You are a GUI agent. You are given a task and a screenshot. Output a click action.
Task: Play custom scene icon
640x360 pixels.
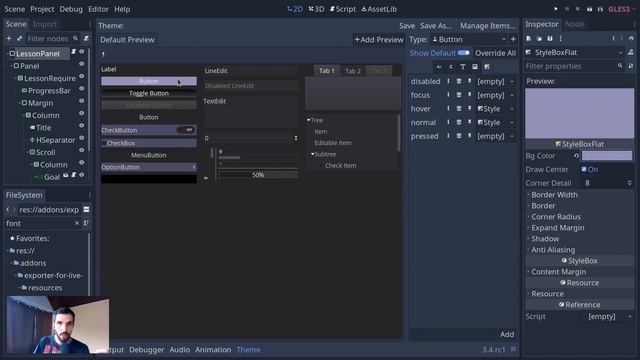pyautogui.click(x=600, y=9)
